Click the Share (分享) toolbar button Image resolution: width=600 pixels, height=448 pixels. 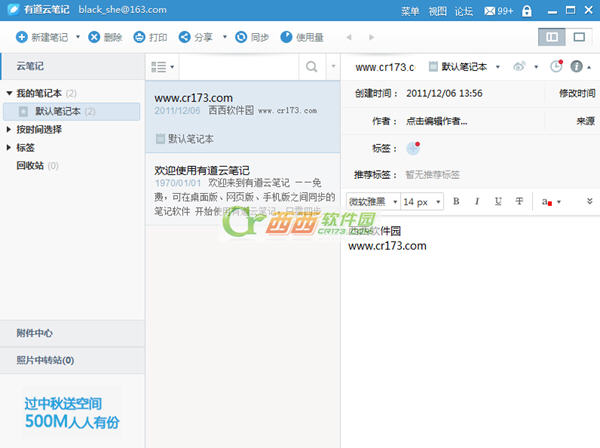click(195, 37)
